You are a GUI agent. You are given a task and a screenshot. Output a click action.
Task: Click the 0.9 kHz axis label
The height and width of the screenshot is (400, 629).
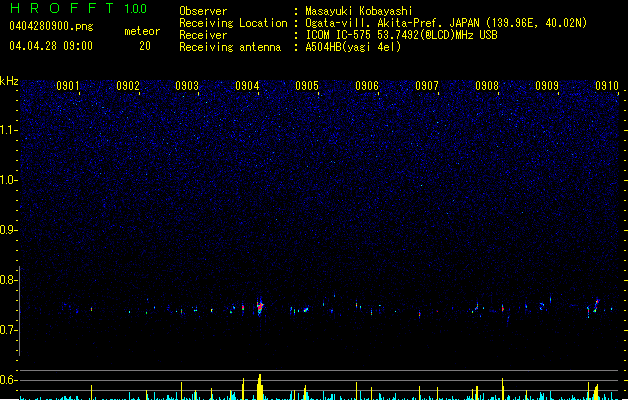pos(7,230)
